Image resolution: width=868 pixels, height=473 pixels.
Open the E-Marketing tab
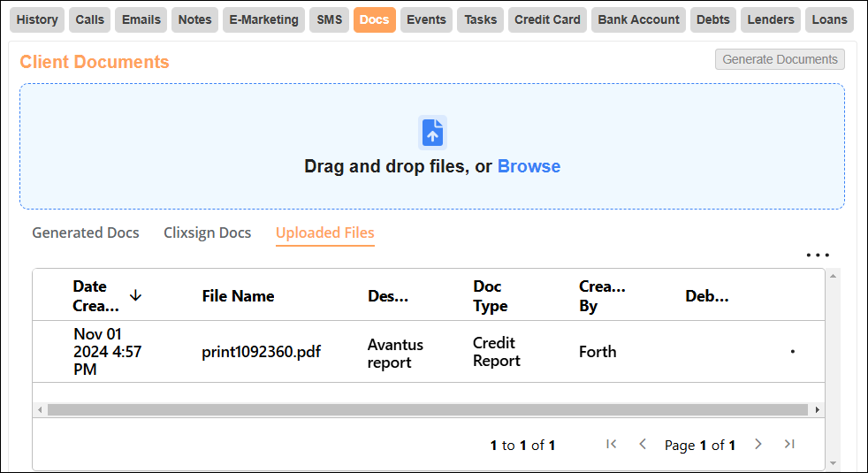[263, 20]
